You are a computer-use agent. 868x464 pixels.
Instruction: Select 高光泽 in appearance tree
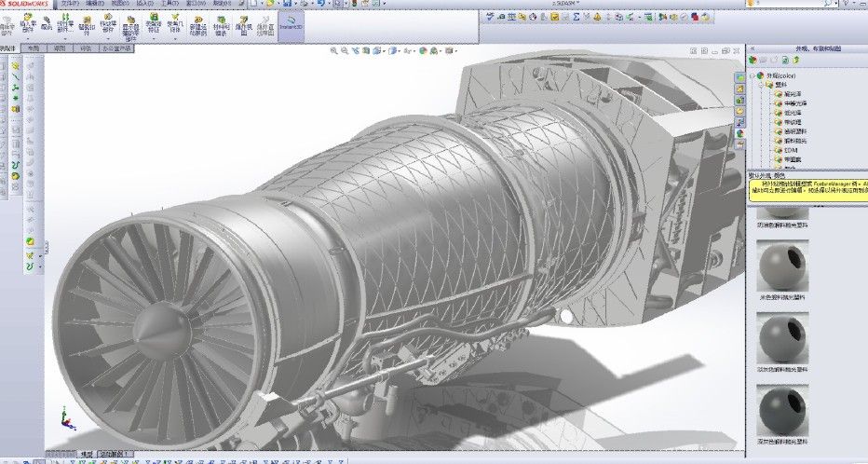[x=793, y=94]
